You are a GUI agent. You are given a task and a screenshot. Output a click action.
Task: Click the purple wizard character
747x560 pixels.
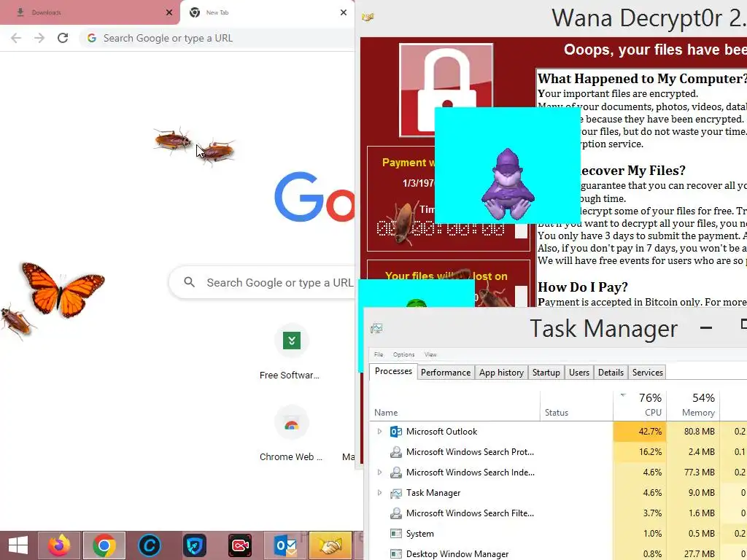508,184
